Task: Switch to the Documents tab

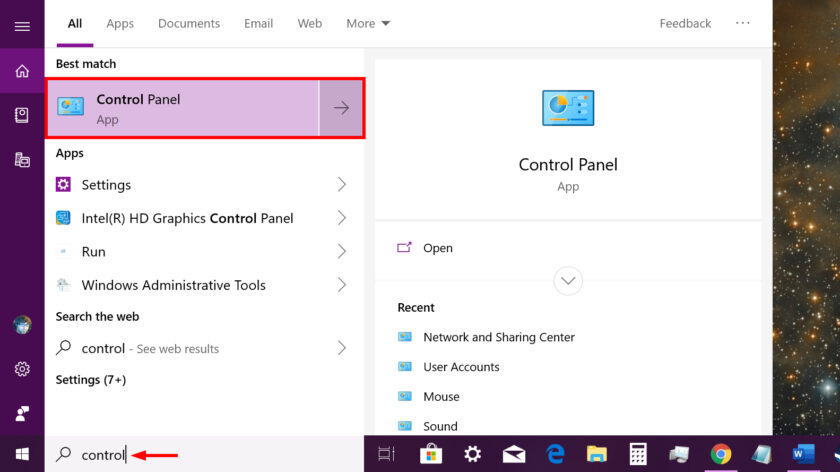Action: pyautogui.click(x=189, y=24)
